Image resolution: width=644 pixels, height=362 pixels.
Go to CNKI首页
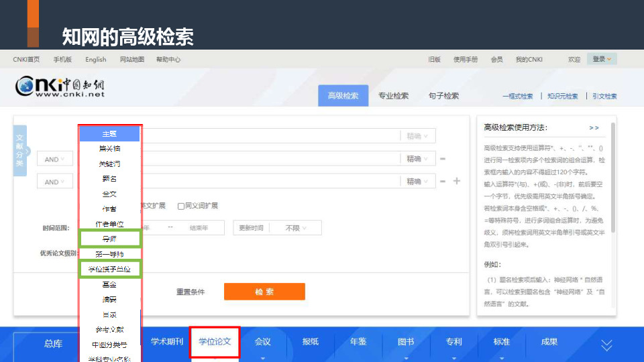[26, 60]
